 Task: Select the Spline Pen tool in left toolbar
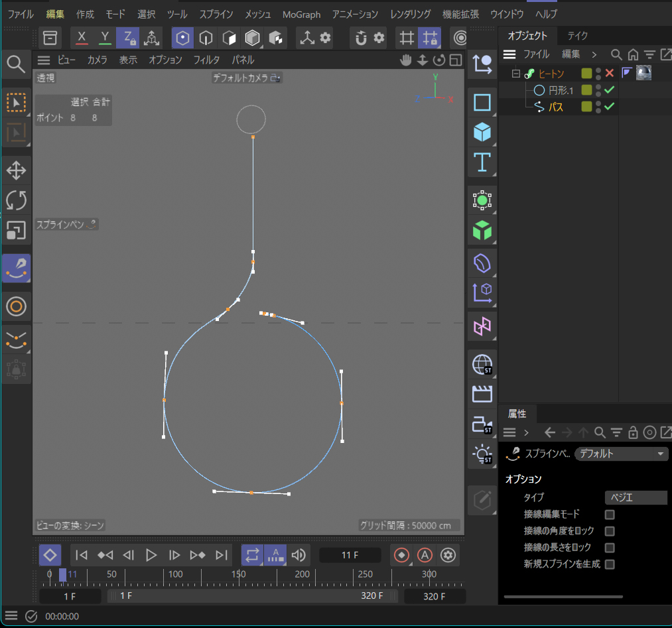(x=16, y=268)
